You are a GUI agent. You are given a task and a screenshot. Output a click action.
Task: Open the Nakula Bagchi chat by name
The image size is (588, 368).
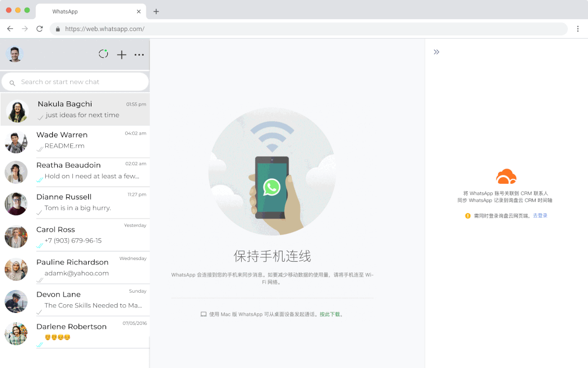pos(65,104)
